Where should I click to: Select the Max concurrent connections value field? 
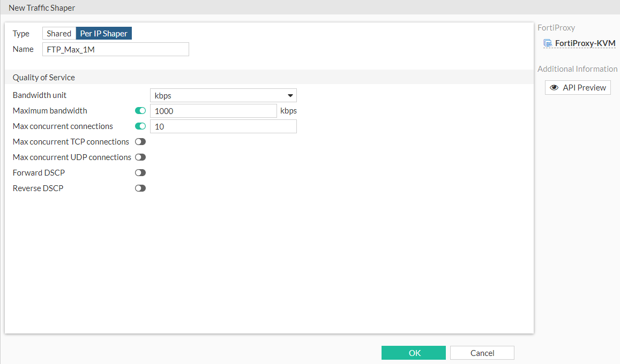point(223,126)
